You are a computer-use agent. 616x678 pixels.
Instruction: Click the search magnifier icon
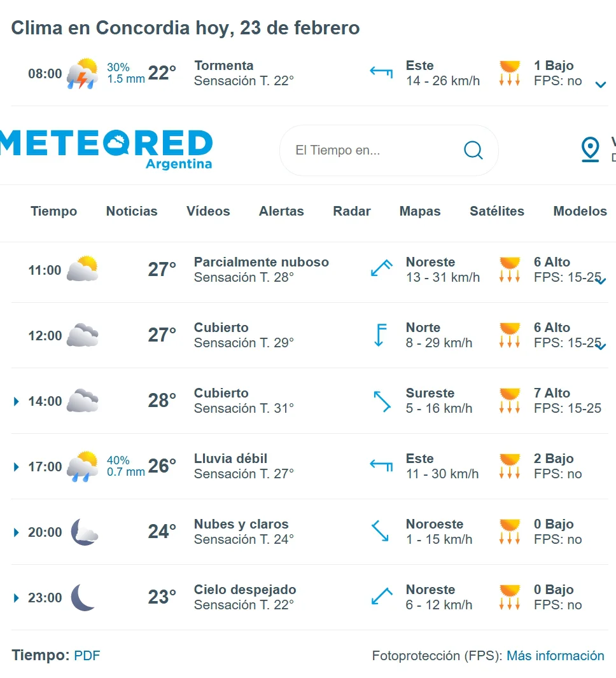473,150
